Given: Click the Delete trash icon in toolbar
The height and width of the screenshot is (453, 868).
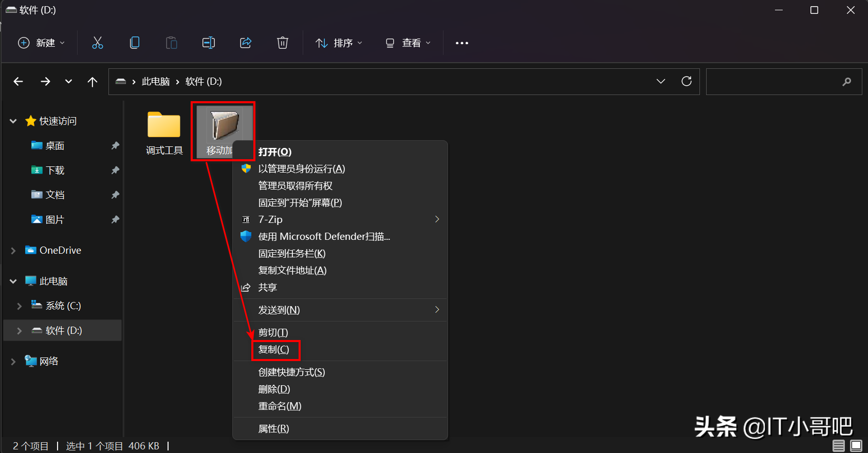Looking at the screenshot, I should (x=283, y=43).
